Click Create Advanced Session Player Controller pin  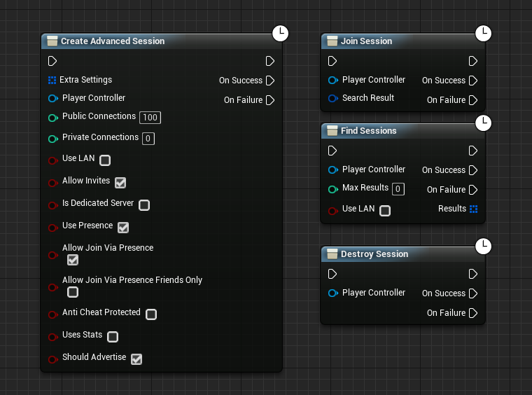coord(53,99)
